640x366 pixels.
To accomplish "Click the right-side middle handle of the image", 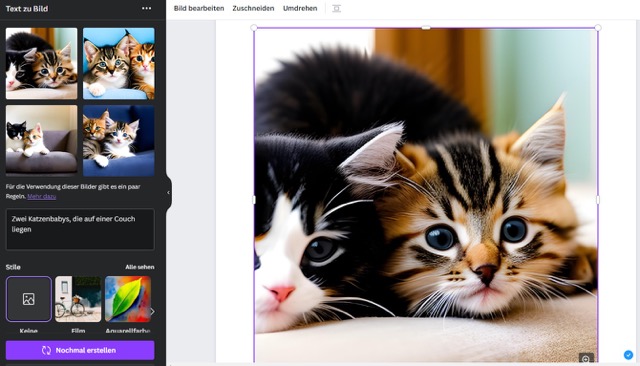I will tap(598, 200).
